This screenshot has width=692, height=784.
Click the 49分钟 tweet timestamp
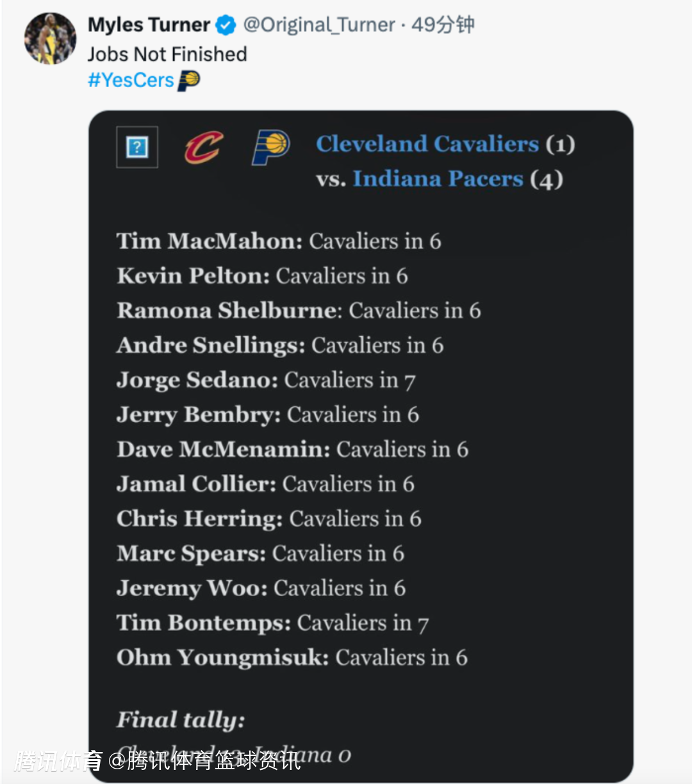tap(443, 25)
